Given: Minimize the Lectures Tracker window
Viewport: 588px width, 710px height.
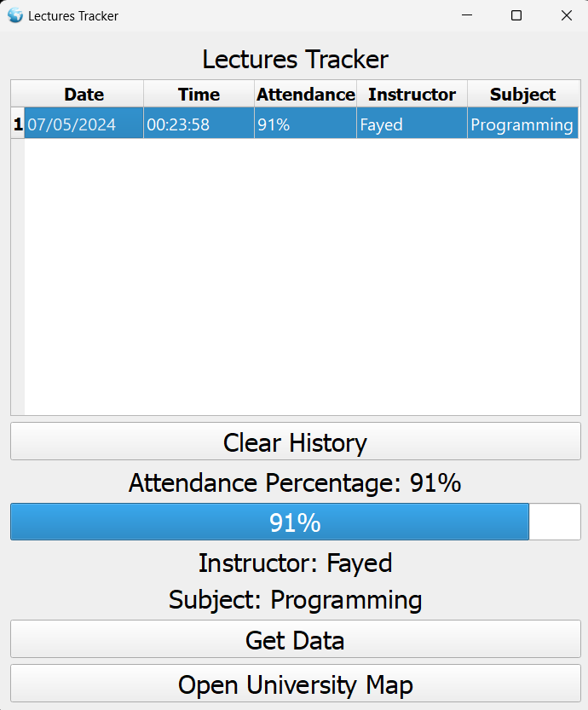Looking at the screenshot, I should [x=467, y=15].
